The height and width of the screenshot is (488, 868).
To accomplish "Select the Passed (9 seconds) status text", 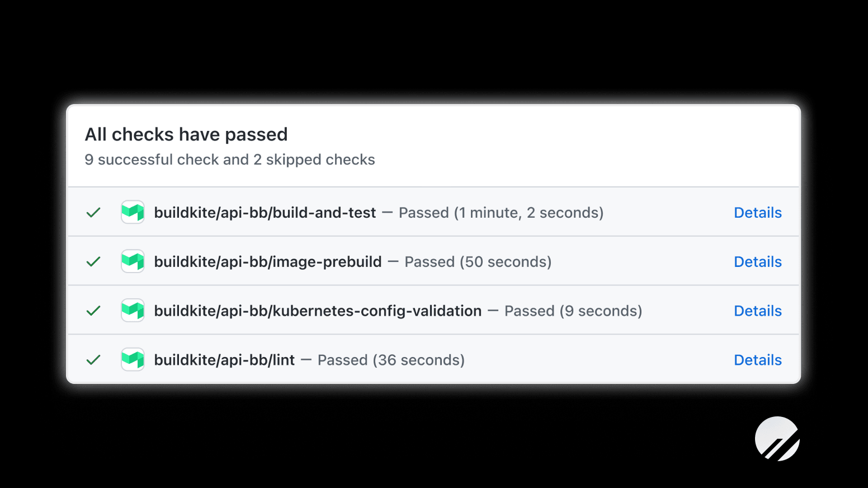I will [573, 311].
